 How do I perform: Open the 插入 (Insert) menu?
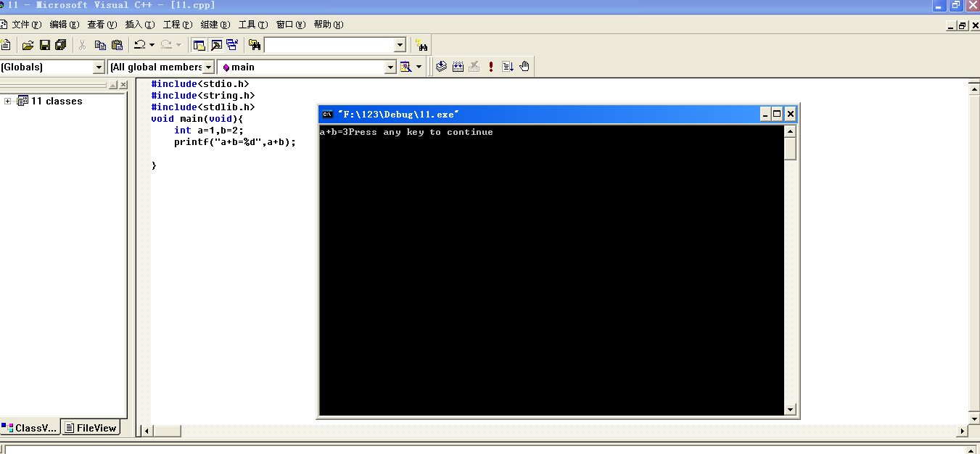click(x=140, y=25)
